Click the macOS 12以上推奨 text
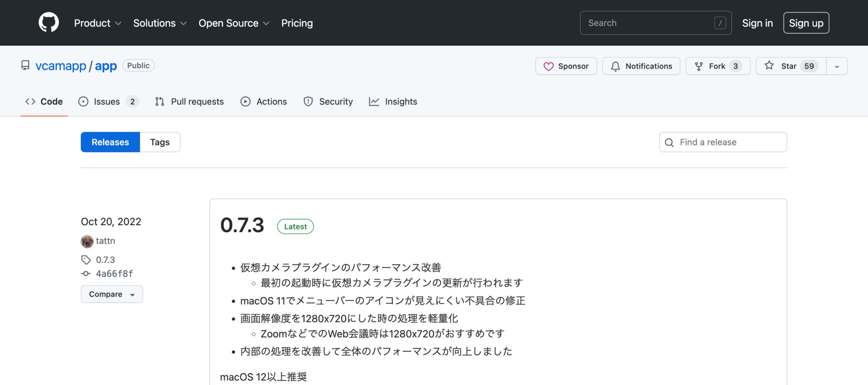This screenshot has height=385, width=868. [x=263, y=377]
